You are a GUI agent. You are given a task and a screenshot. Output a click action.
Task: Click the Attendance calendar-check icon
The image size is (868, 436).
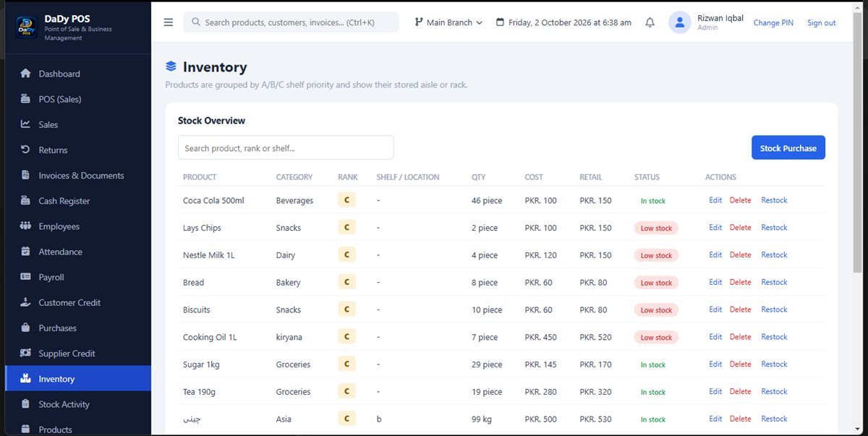point(25,252)
